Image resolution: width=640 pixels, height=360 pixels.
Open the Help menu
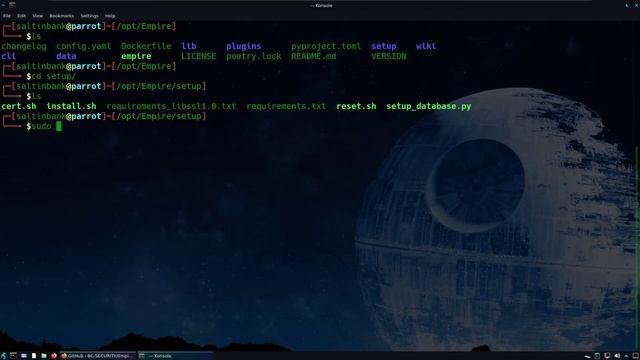coord(110,16)
